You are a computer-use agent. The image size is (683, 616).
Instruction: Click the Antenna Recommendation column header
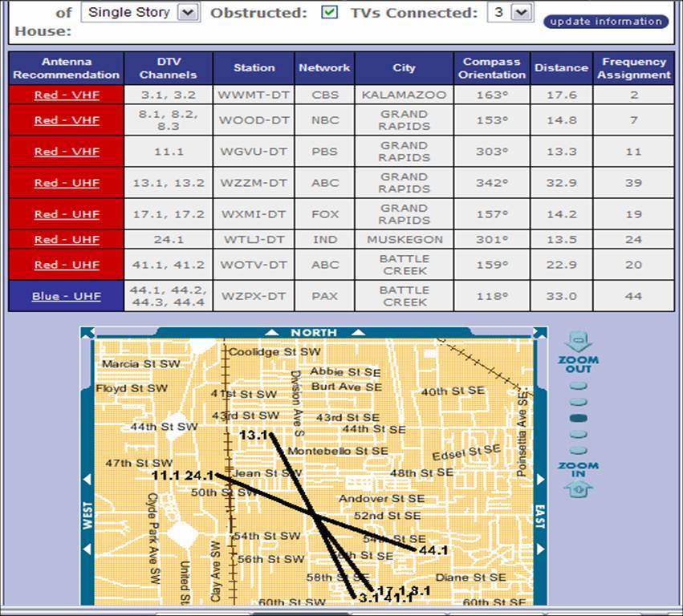point(66,68)
